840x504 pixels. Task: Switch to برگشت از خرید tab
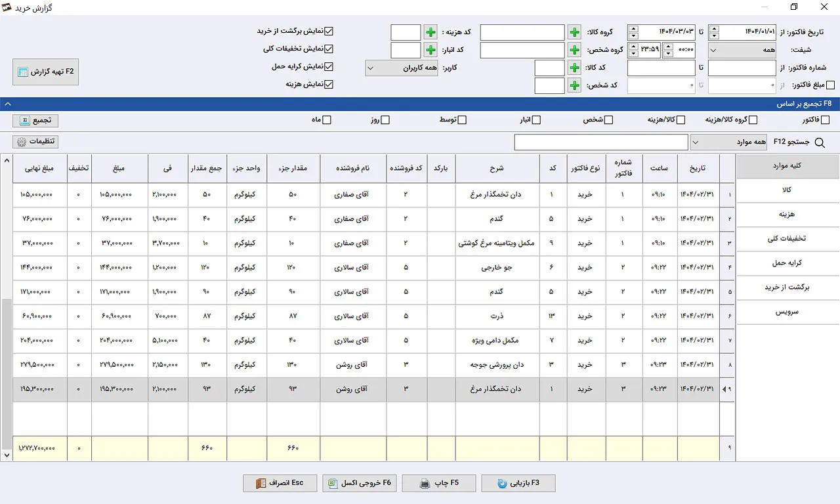coord(788,287)
